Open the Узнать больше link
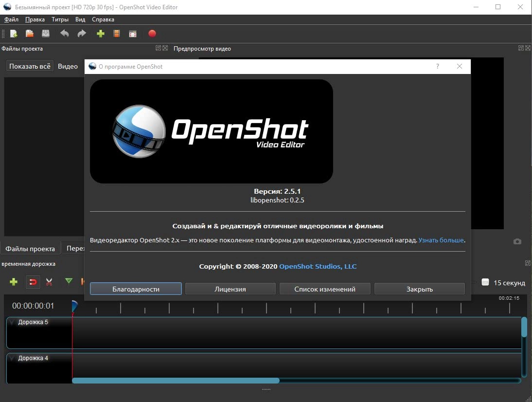The image size is (532, 402). (441, 240)
